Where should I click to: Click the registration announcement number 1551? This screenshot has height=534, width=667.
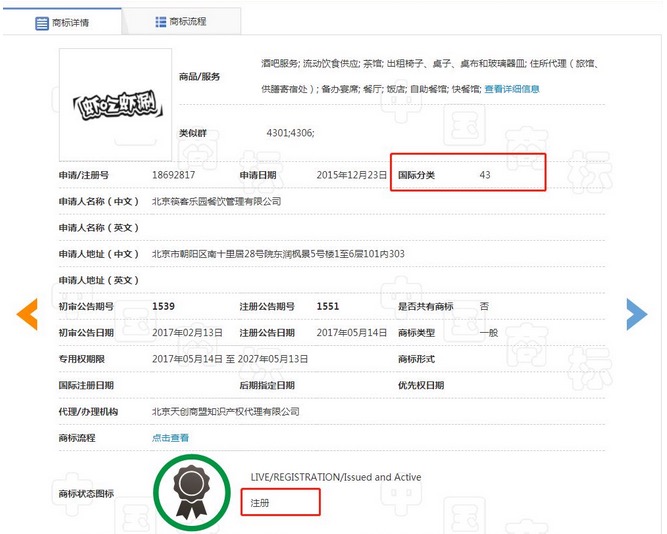[328, 306]
